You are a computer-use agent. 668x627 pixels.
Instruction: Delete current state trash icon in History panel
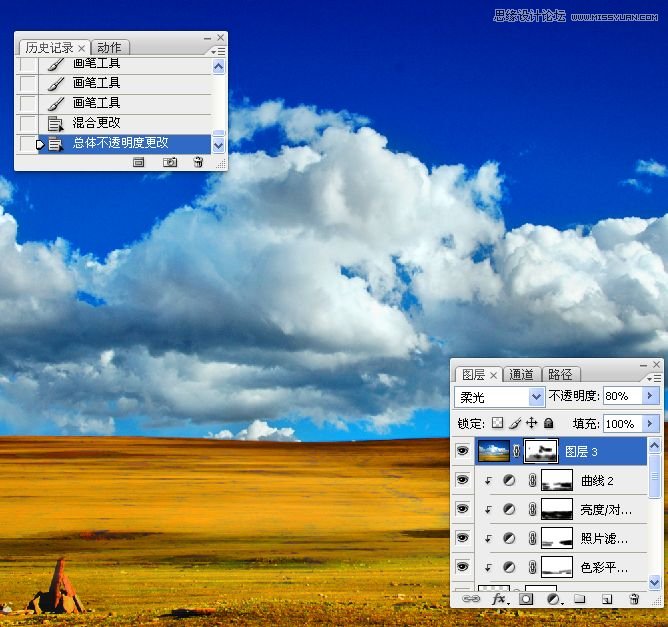pyautogui.click(x=198, y=162)
